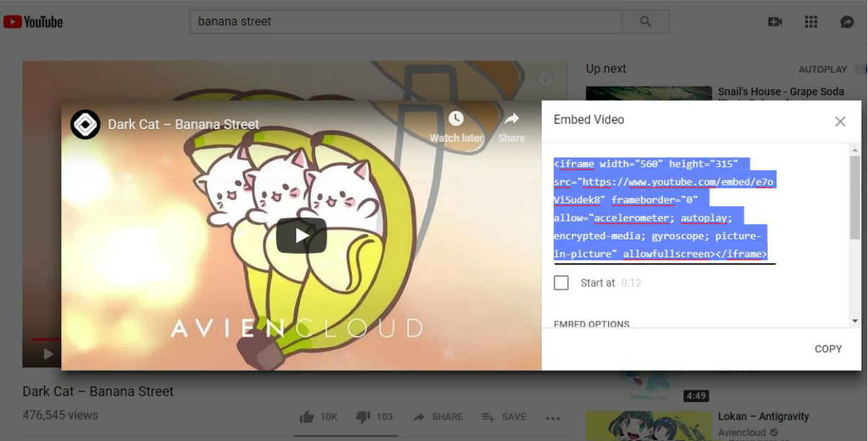Click the Grape Soda video thumbnail
The height and width of the screenshot is (441, 868).
coord(649,94)
